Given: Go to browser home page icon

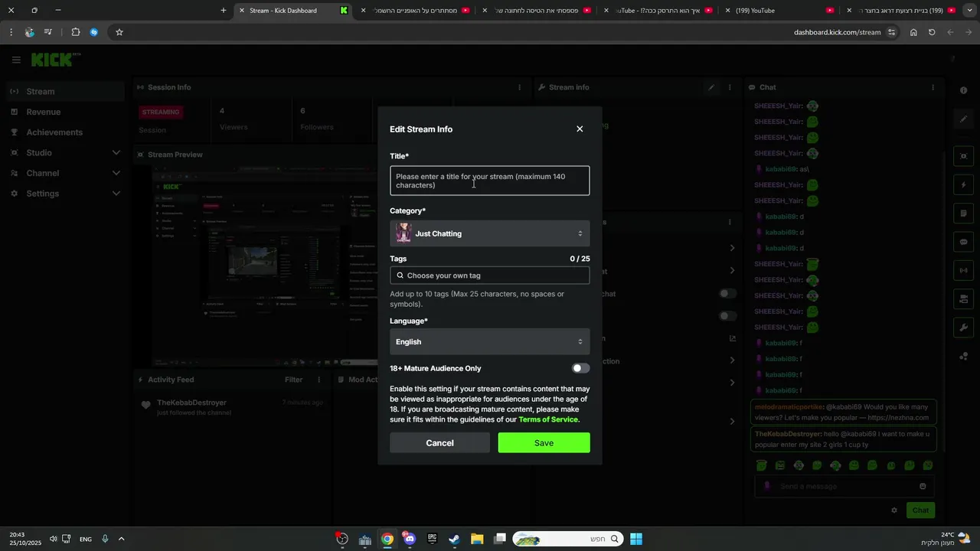Looking at the screenshot, I should click(x=913, y=32).
